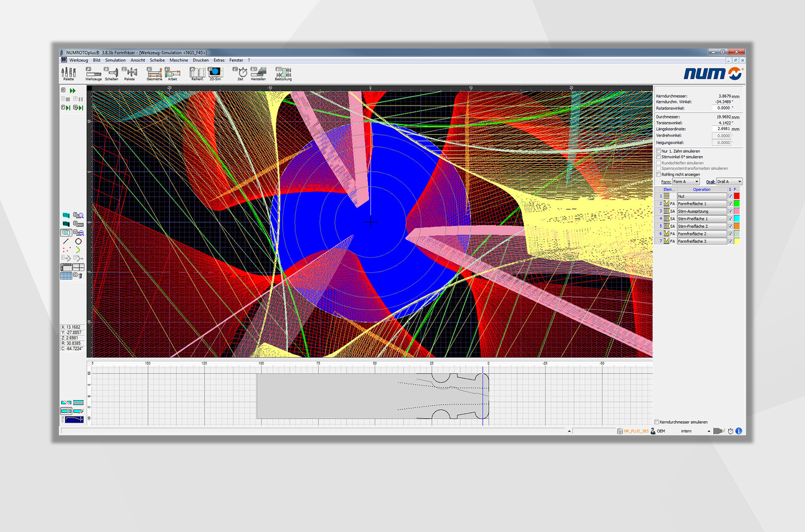Image resolution: width=805 pixels, height=532 pixels.
Task: Open the Geometrie toolbar icon
Action: click(154, 73)
